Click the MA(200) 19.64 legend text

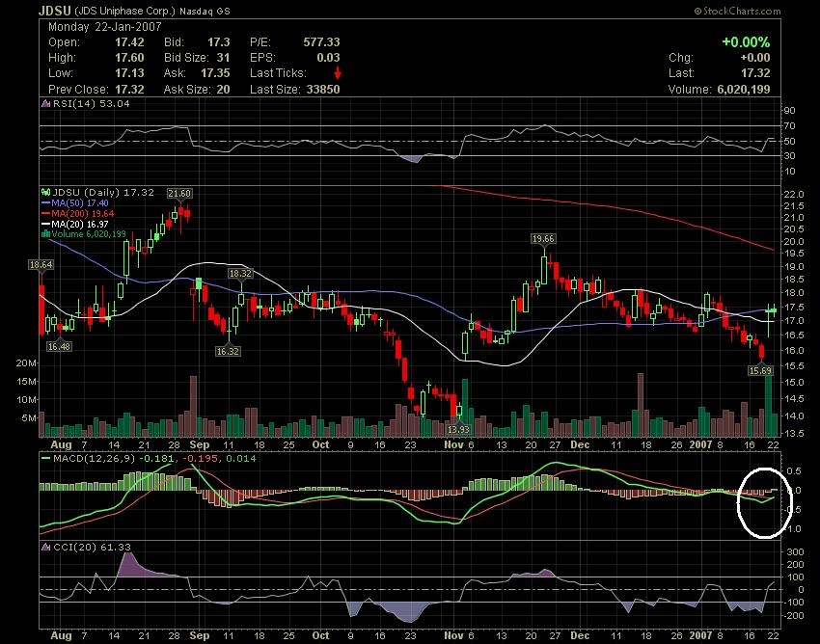[x=83, y=213]
